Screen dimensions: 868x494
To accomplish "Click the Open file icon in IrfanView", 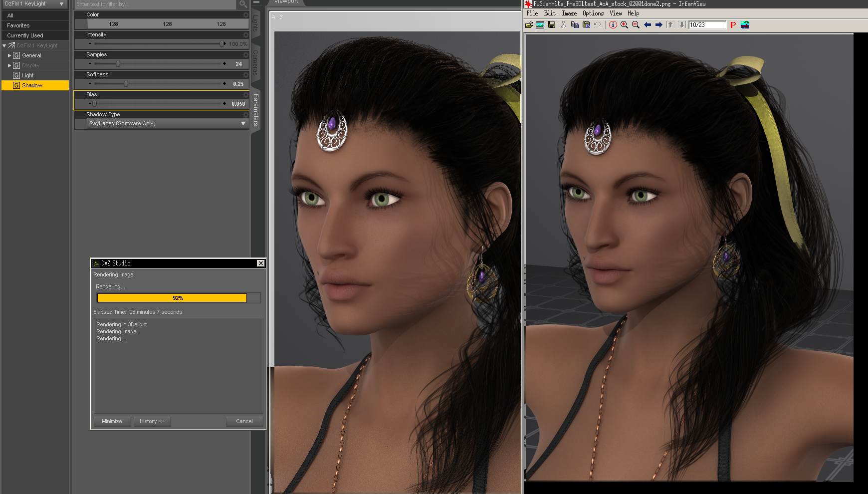I will 529,25.
